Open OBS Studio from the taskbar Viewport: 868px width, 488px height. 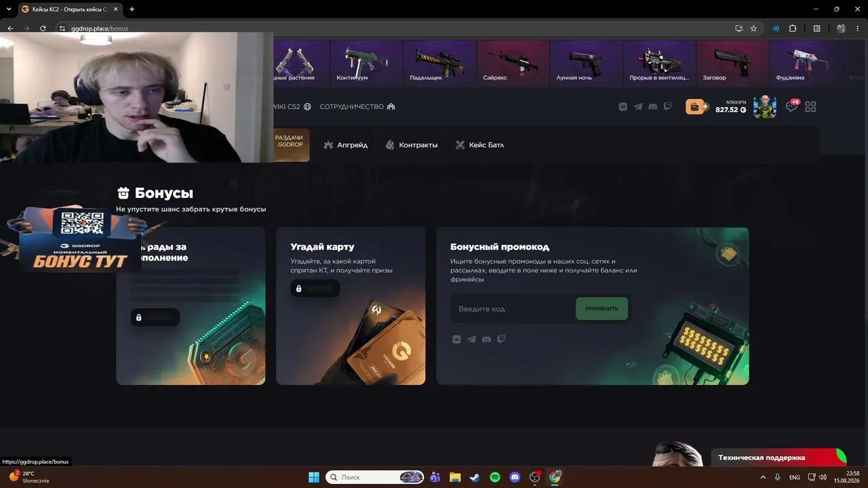tap(535, 477)
